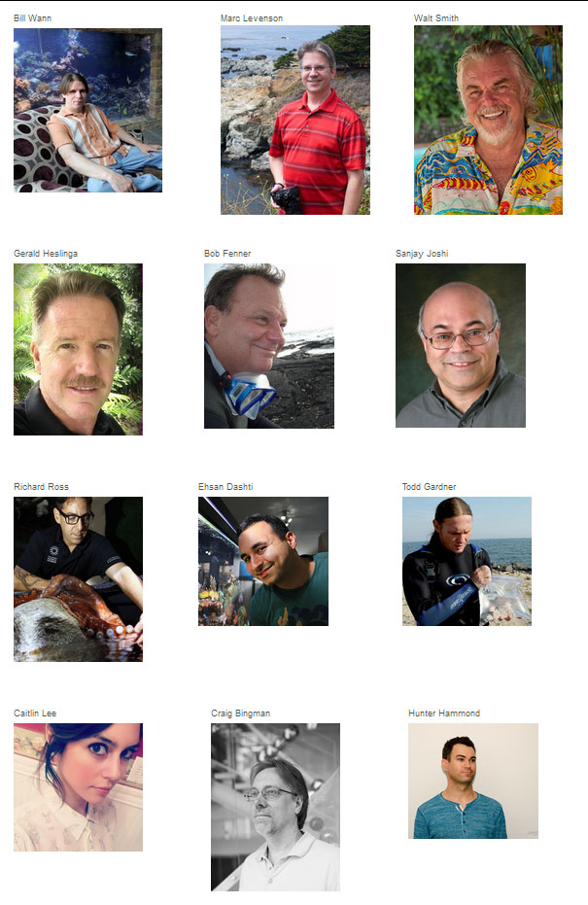
Task: Select the photo under Sanjay Joshi
Action: (x=461, y=346)
